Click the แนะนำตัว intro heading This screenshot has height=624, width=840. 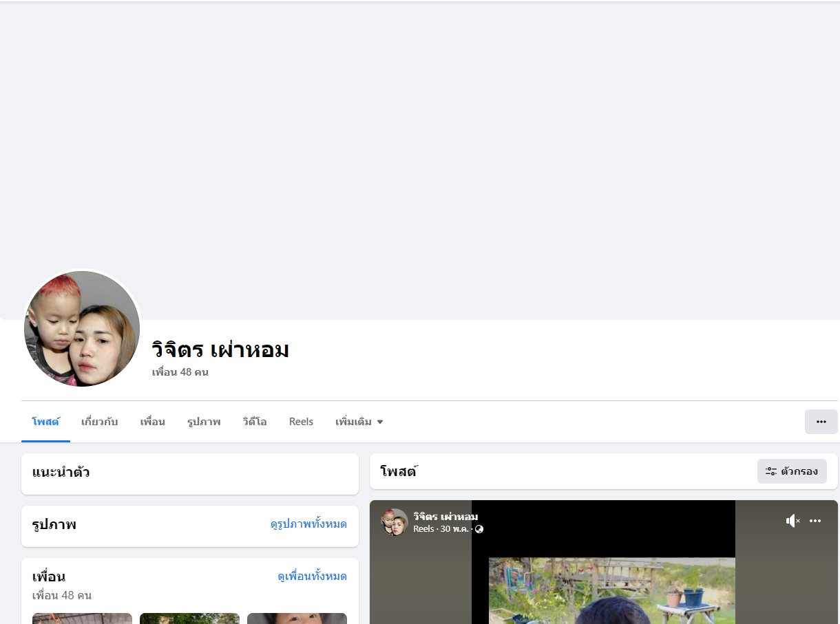click(x=61, y=473)
